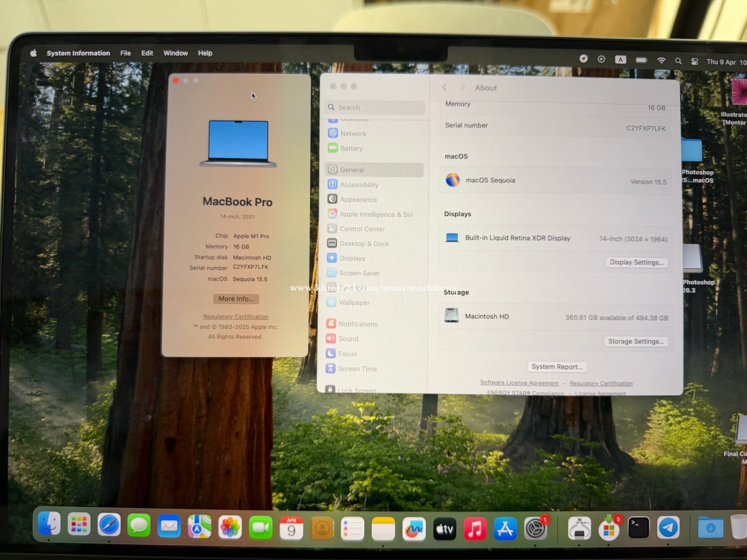
Task: Click the System Settings Dock icon
Action: point(536,528)
